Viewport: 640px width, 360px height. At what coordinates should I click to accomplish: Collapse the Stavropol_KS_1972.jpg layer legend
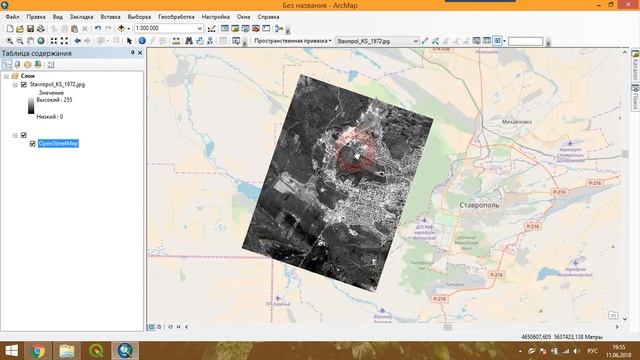(x=15, y=84)
